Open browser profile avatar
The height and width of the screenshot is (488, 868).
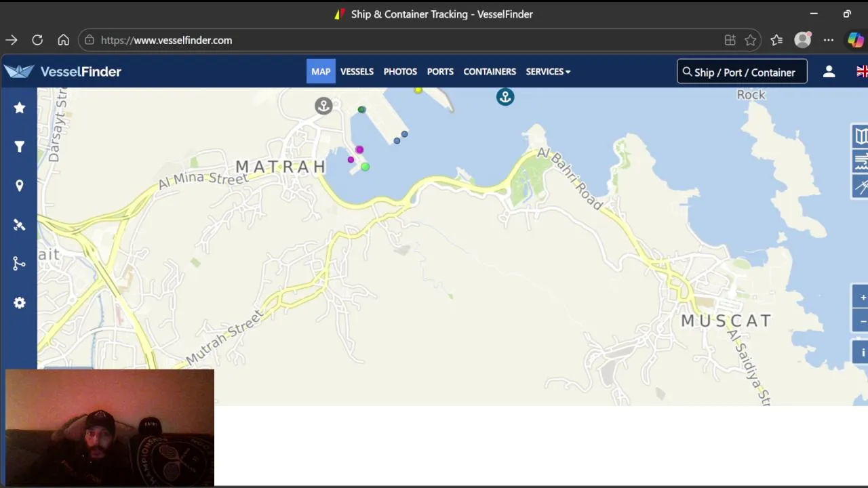[802, 40]
